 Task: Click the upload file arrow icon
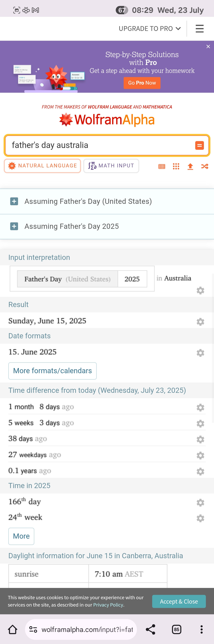(190, 167)
